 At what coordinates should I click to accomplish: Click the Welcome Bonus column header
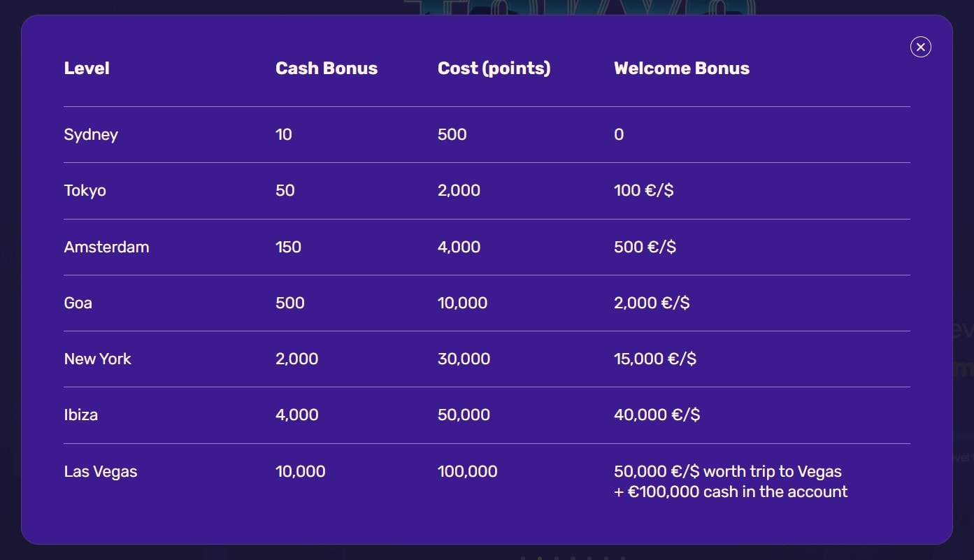point(681,69)
